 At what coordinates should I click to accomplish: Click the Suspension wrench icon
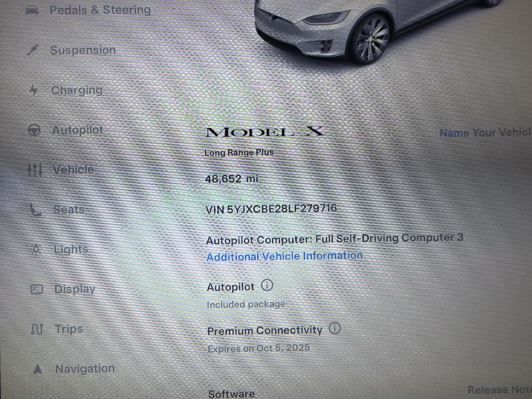click(x=32, y=50)
